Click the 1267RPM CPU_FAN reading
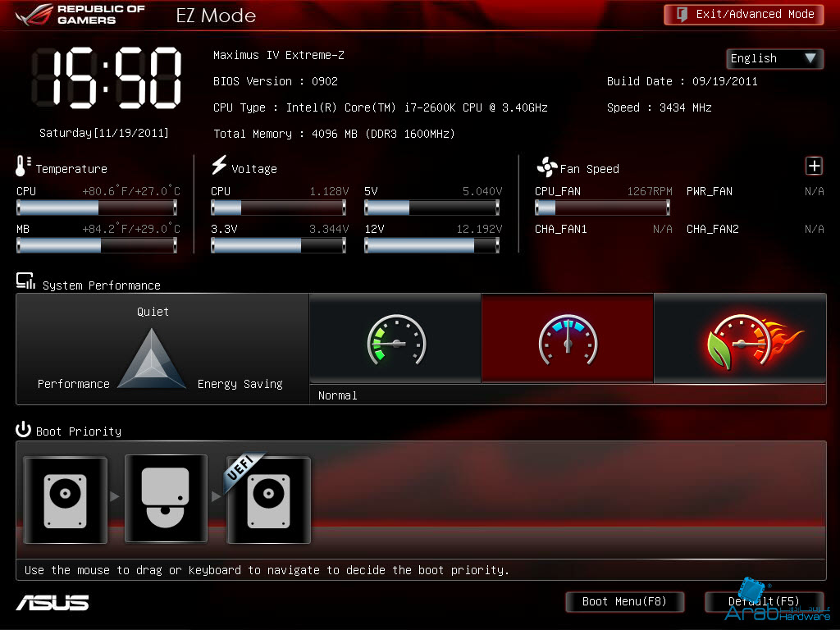840x630 pixels. click(x=650, y=191)
